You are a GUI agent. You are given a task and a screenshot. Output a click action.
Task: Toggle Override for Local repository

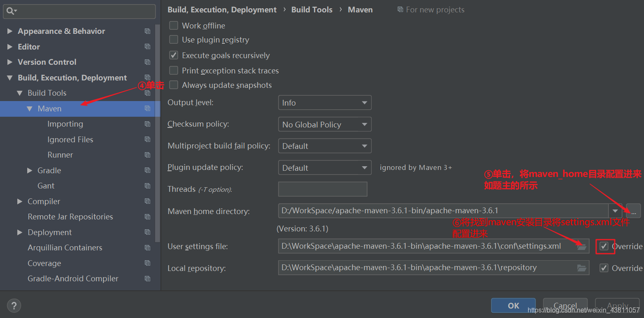click(x=604, y=268)
